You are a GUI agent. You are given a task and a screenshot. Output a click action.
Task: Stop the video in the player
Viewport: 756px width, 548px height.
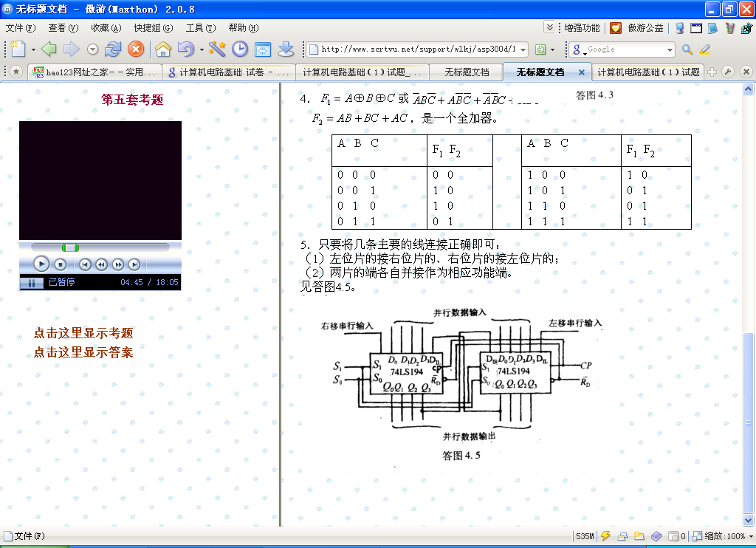tap(61, 264)
